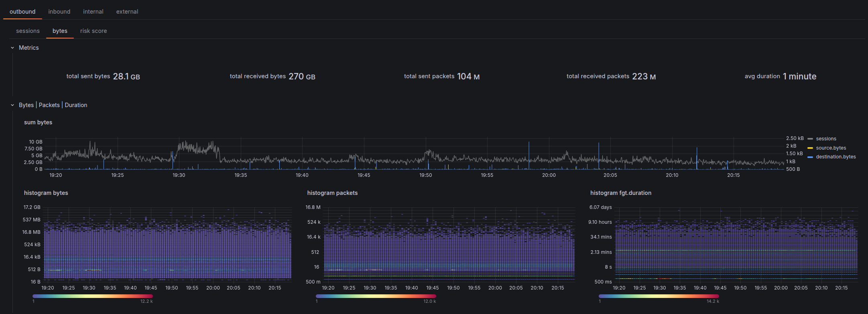The width and height of the screenshot is (868, 314).
Task: Open the sum bytes panel title
Action: pyautogui.click(x=38, y=122)
